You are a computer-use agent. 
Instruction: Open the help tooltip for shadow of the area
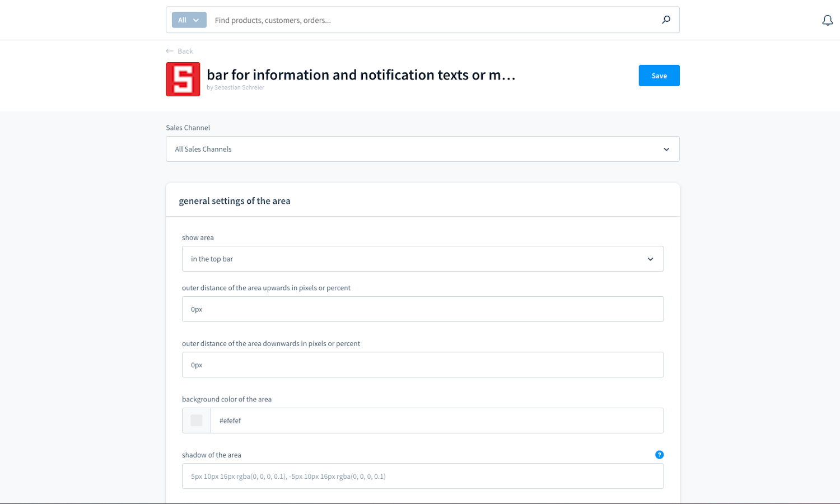[x=659, y=455]
